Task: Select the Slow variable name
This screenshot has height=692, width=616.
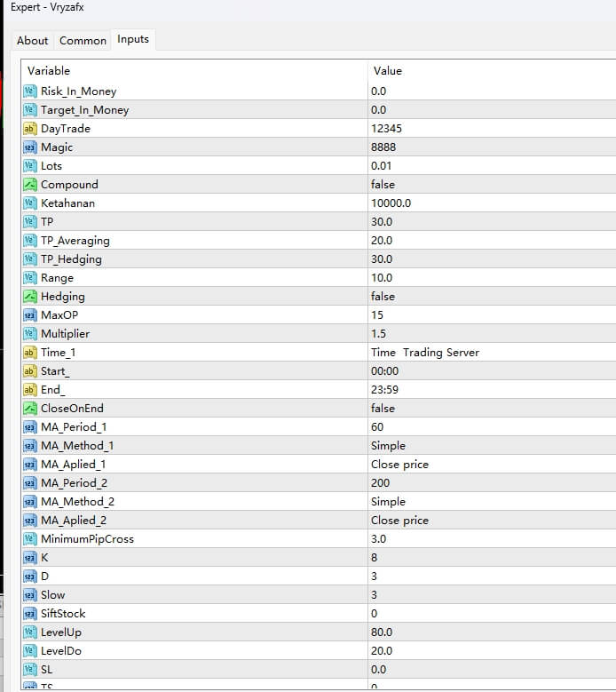Action: (x=53, y=595)
